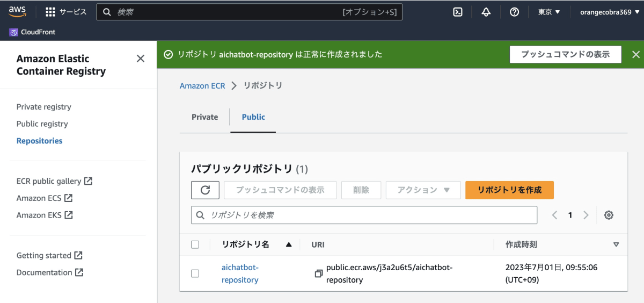Open the サービス menu label
The image size is (644, 303).
click(73, 12)
